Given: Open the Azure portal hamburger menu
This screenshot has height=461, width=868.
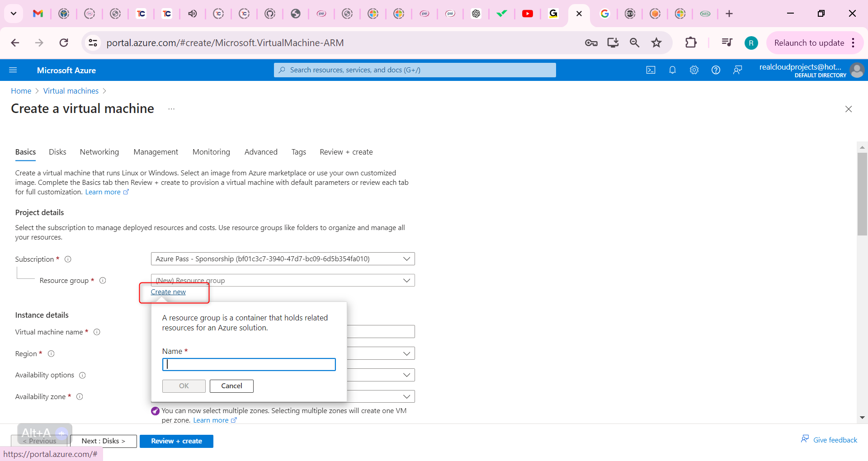Looking at the screenshot, I should click(x=13, y=70).
